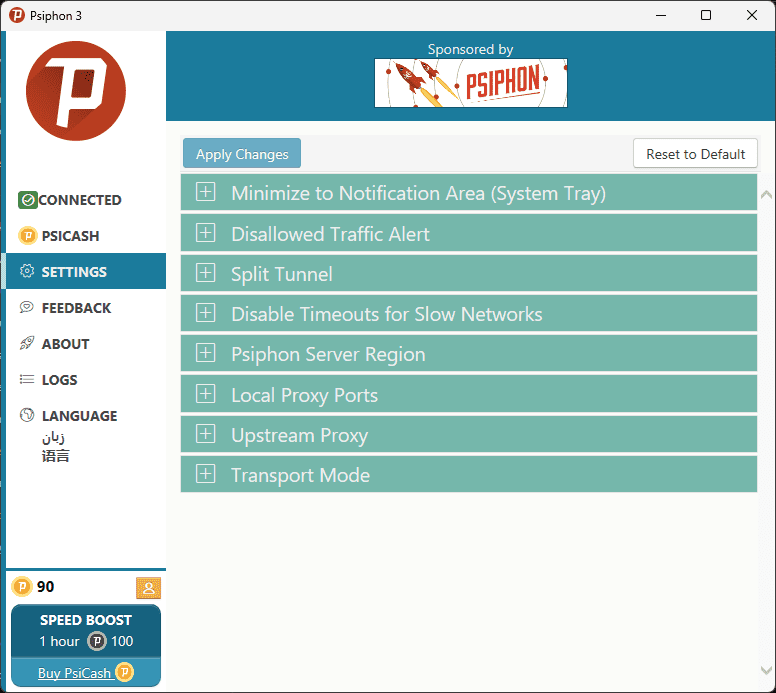Click the Language globe icon
The height and width of the screenshot is (693, 776).
point(27,415)
